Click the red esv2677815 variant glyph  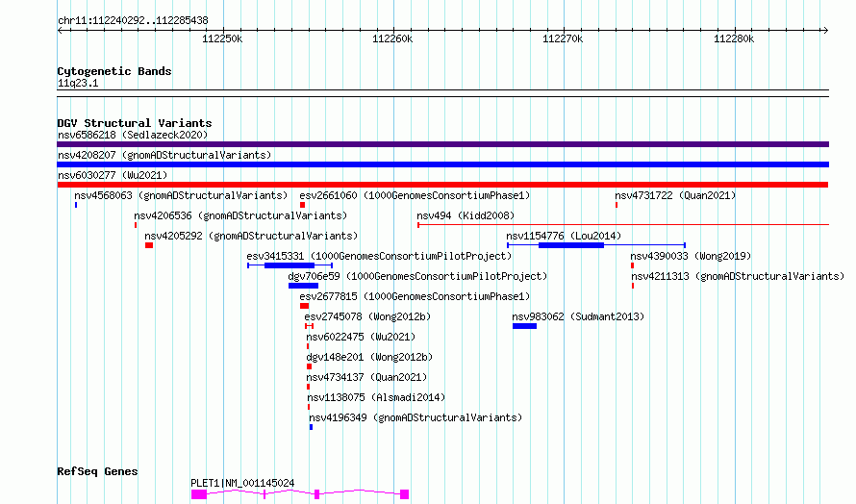click(x=304, y=306)
